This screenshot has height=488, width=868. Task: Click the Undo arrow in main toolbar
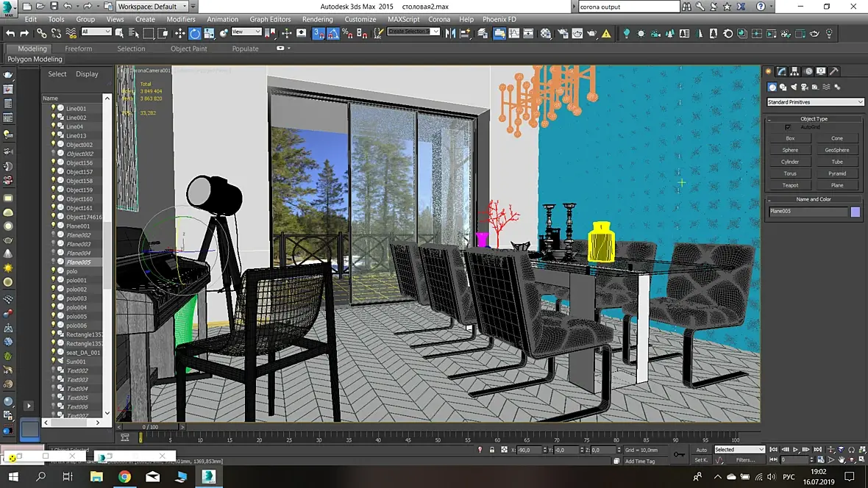coord(10,33)
